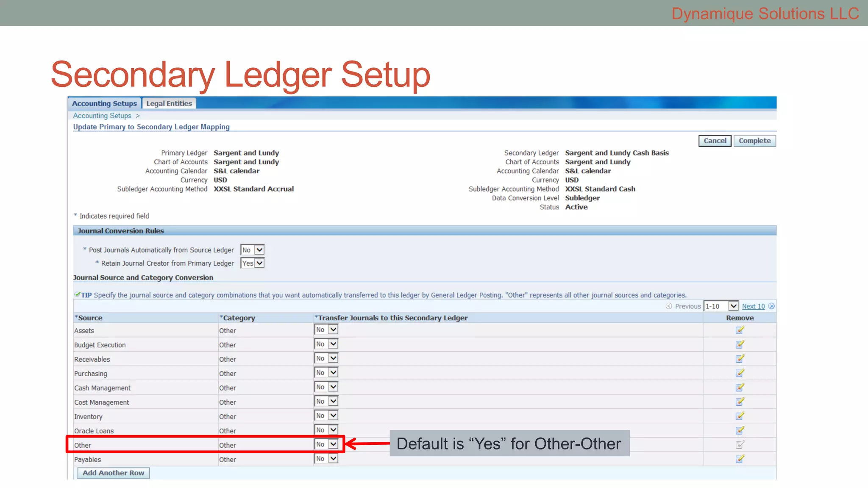Click remove icon for Inventory row
868x488 pixels.
point(740,416)
